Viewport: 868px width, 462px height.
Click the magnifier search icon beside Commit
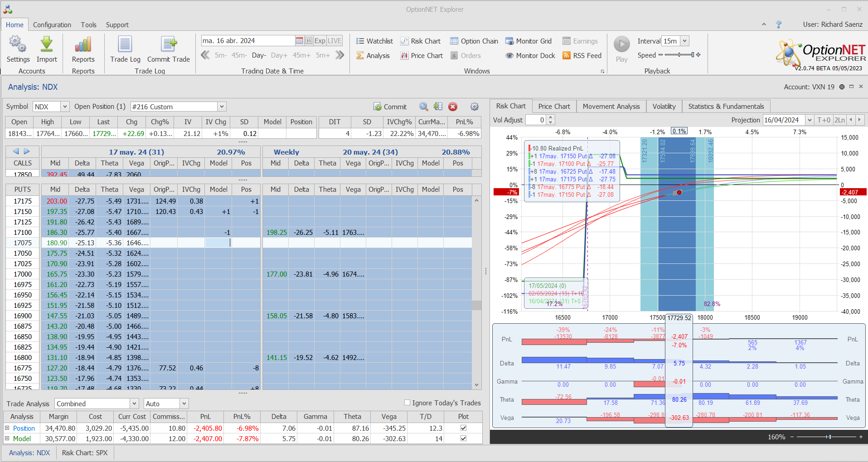click(424, 107)
